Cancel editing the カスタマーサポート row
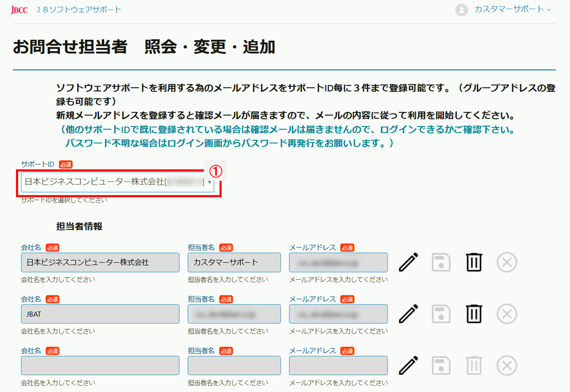Screen dimensions: 570x392 pyautogui.click(x=507, y=262)
